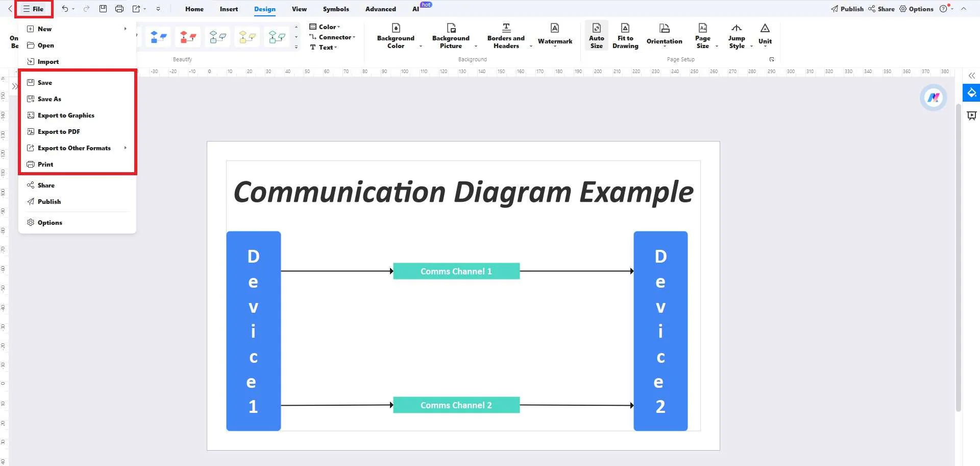The image size is (980, 466).
Task: Choose Save in the File menu
Action: point(78,83)
